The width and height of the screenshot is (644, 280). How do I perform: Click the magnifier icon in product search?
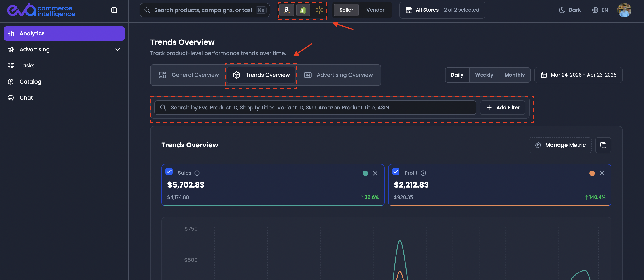tap(163, 108)
